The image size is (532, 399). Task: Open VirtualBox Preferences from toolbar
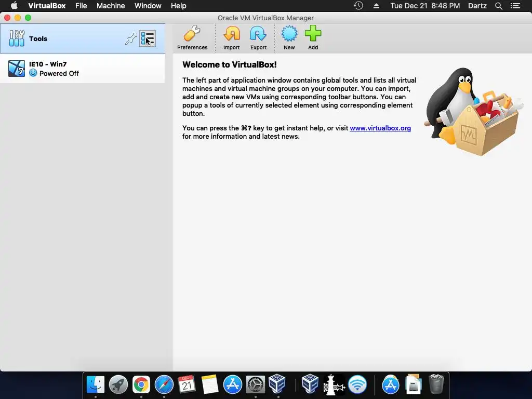pyautogui.click(x=192, y=37)
